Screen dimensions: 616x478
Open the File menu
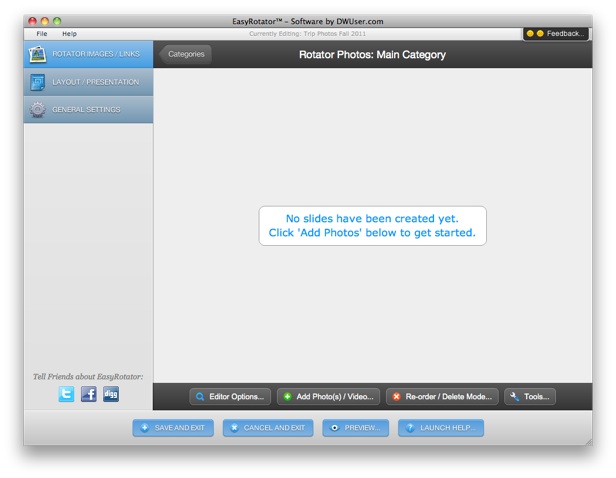click(x=42, y=34)
